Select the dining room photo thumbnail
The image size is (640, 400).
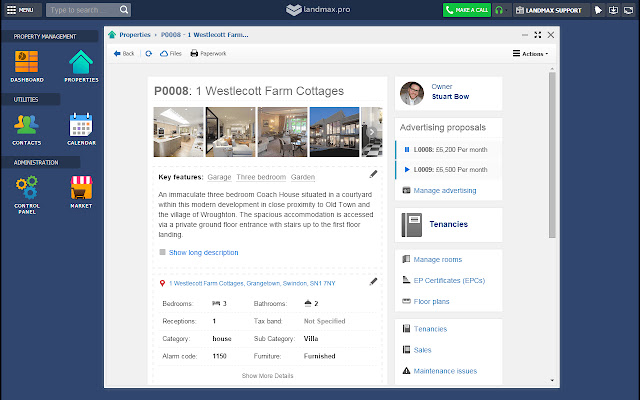[x=282, y=132]
